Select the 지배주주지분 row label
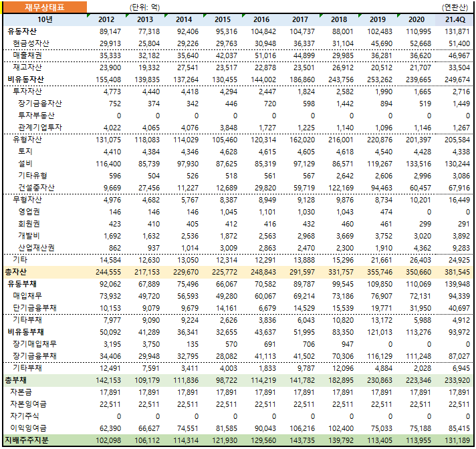The height and width of the screenshot is (449, 476). (x=27, y=440)
